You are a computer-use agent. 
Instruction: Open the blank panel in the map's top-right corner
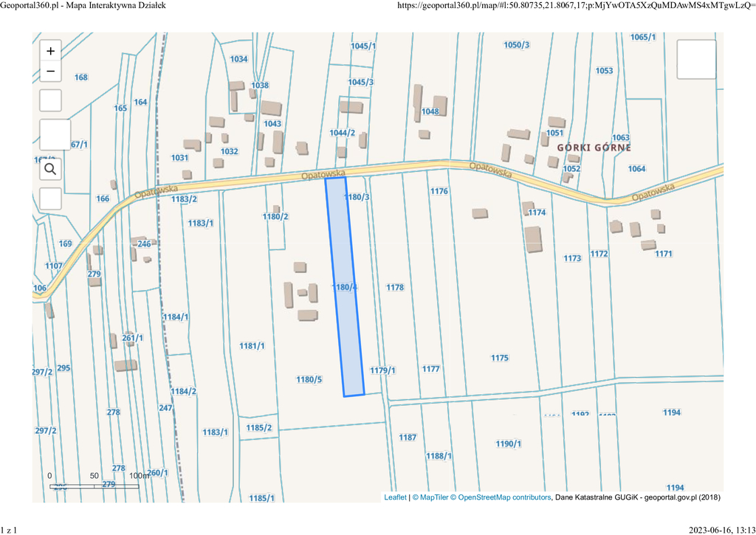(696, 59)
